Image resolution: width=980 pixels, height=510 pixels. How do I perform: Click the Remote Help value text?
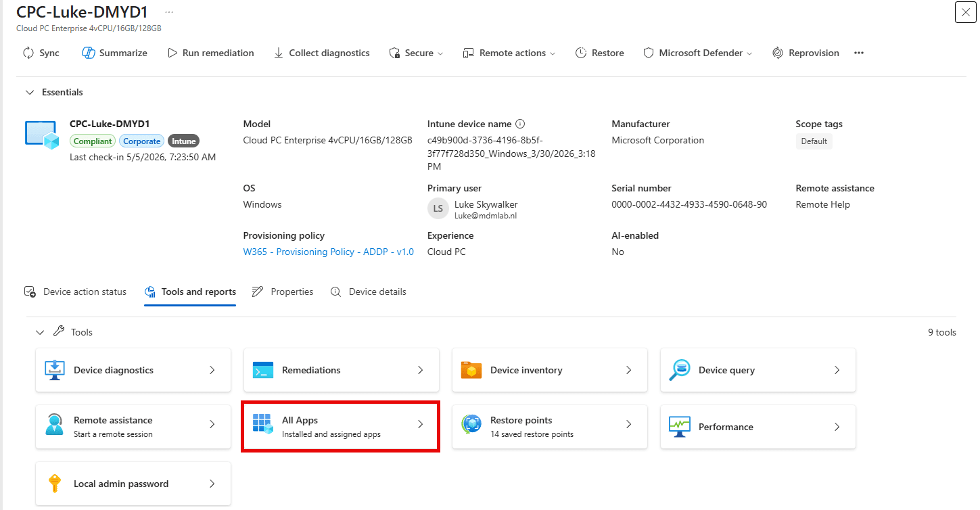tap(822, 204)
